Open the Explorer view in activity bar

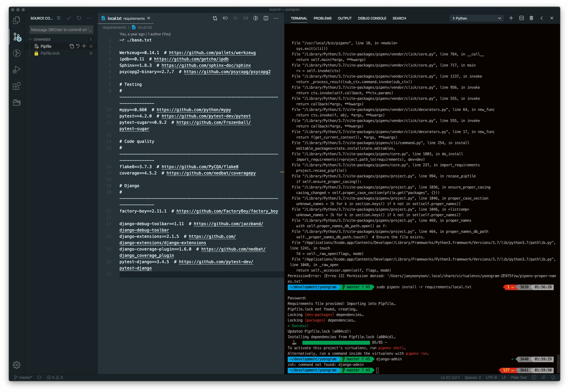click(17, 20)
